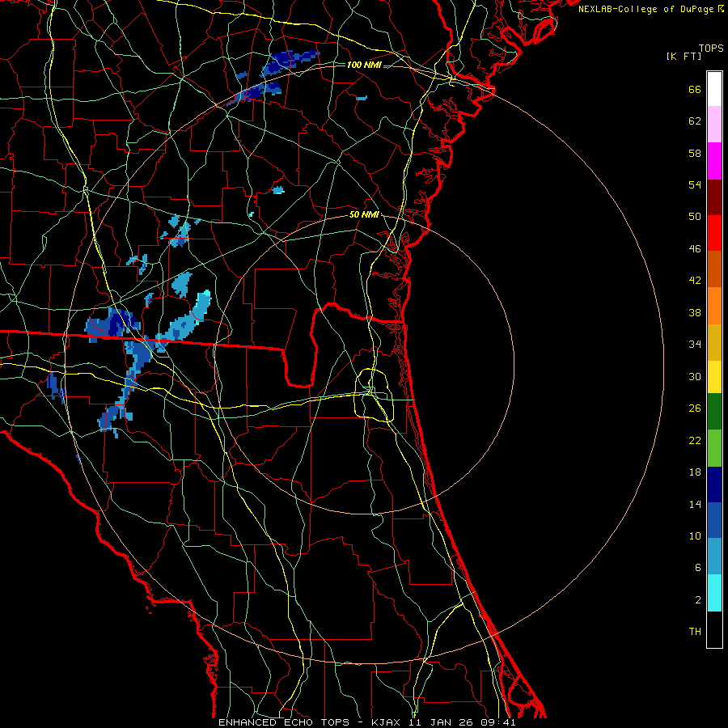
Task: Select the '38' legend value
Action: coord(695,313)
